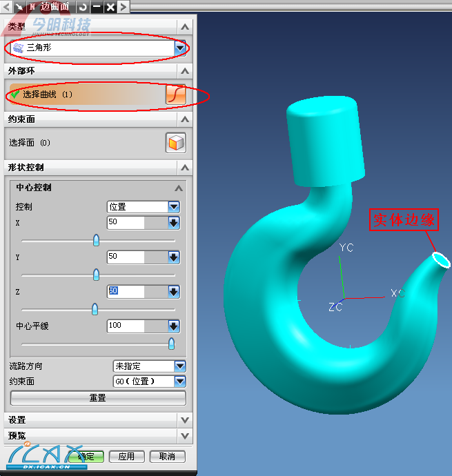Click the 边曲面 dialog title

(55, 6)
